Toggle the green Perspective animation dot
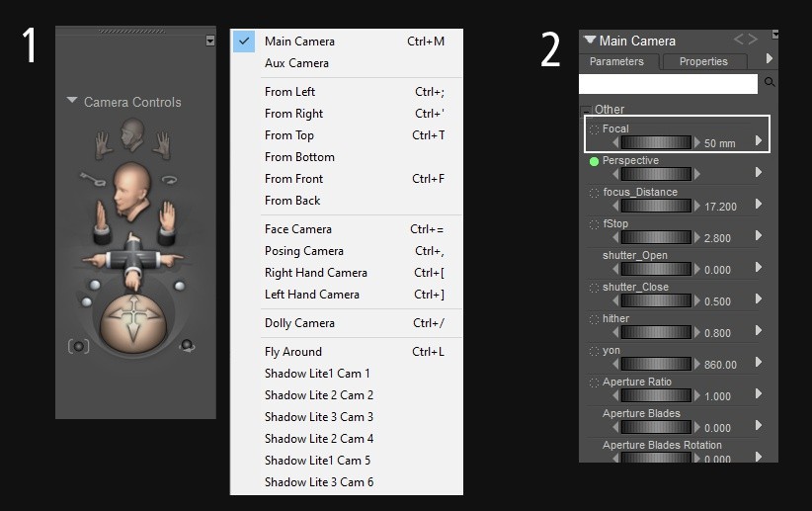The height and width of the screenshot is (511, 812). (x=594, y=161)
